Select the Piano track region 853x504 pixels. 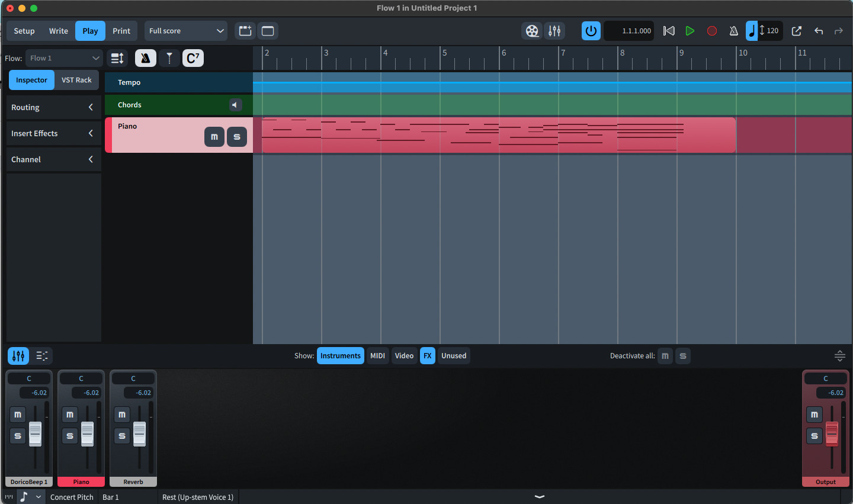pos(498,135)
